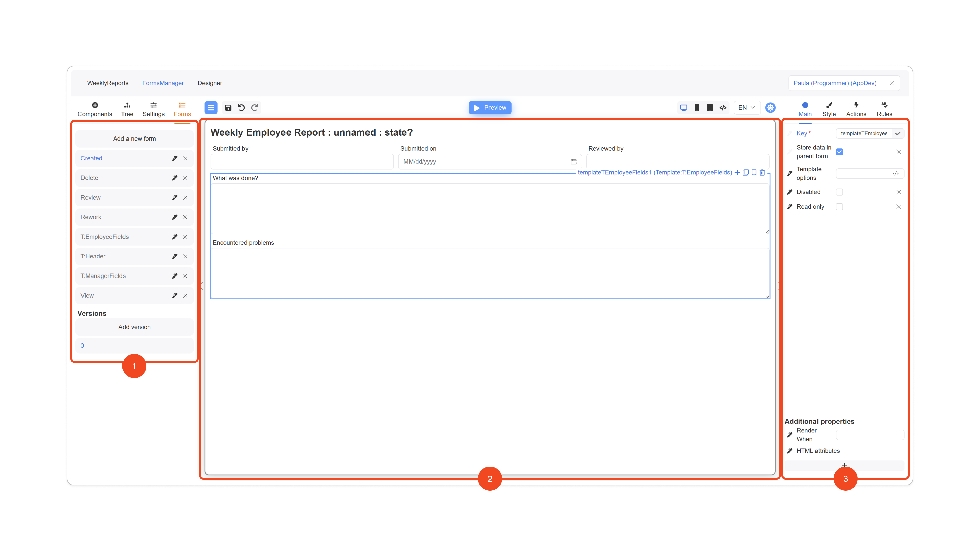
Task: Click the redo icon
Action: pos(255,108)
